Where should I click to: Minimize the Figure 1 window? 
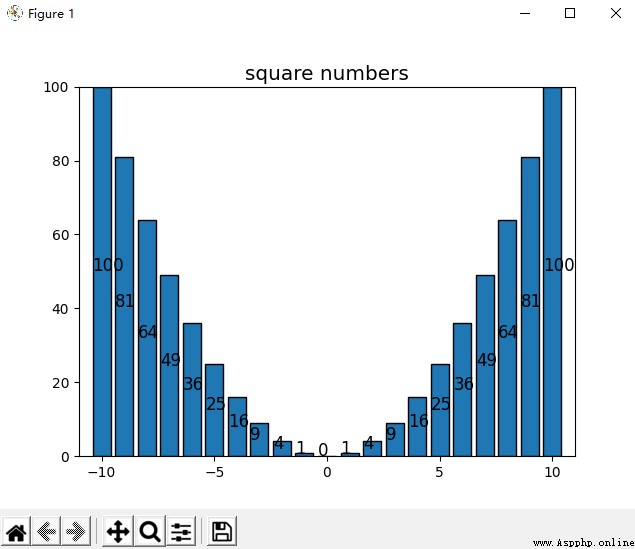(x=525, y=13)
